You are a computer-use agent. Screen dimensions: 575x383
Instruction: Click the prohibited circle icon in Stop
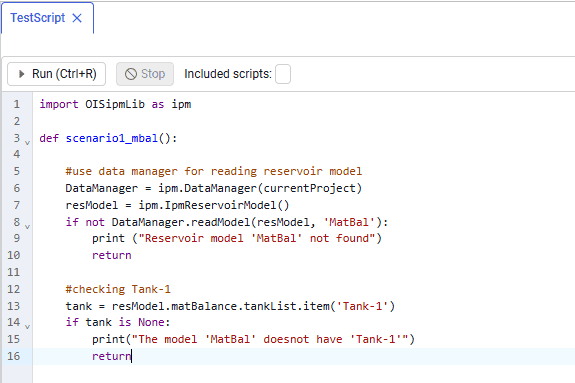click(131, 74)
